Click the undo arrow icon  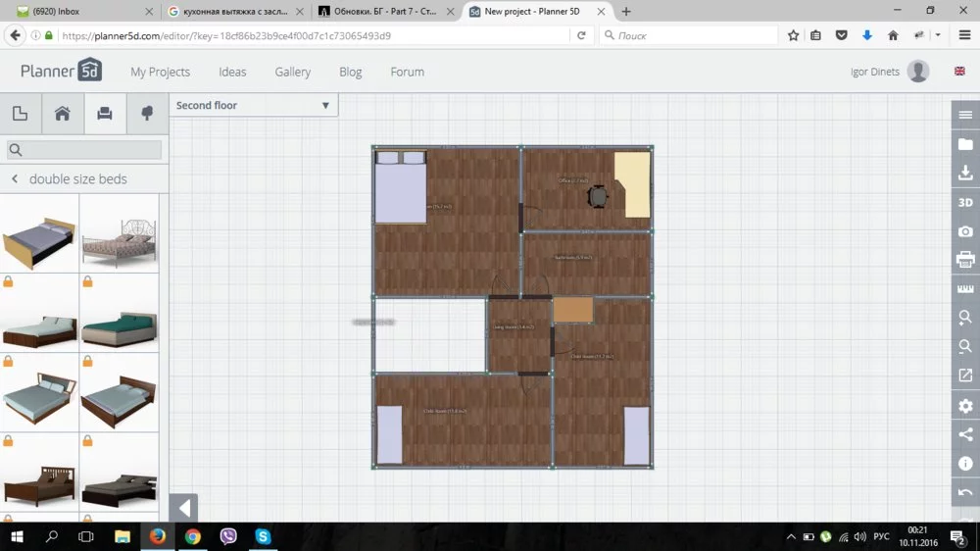(965, 492)
